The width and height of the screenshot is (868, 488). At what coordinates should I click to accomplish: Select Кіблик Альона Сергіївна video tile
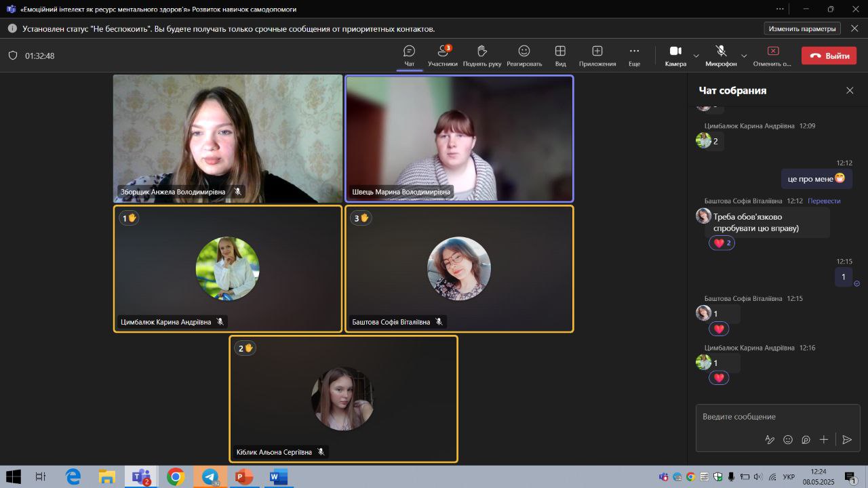pos(343,399)
